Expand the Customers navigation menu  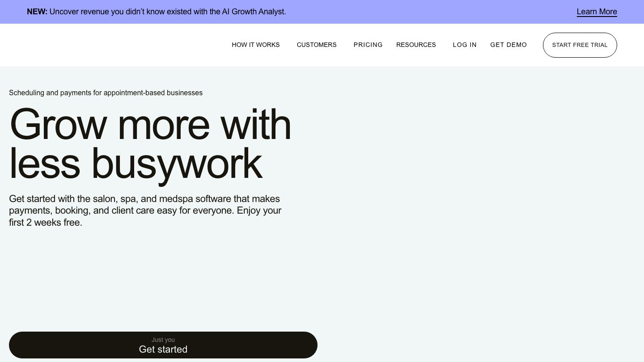[317, 45]
